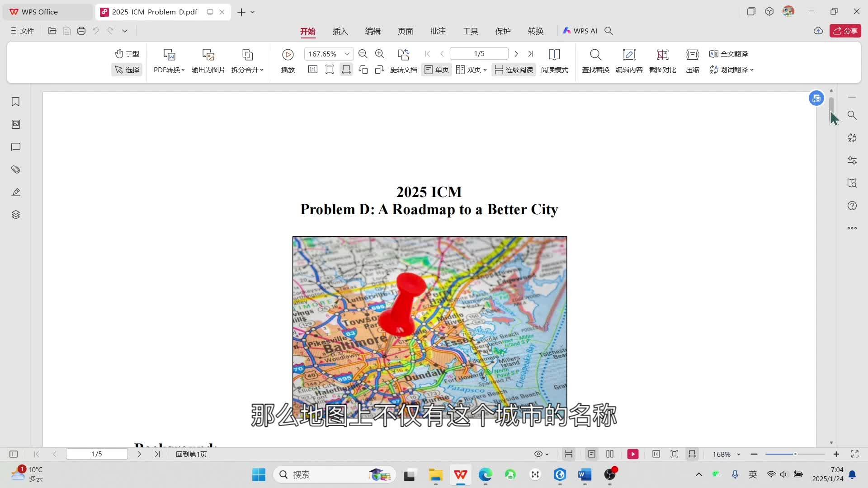
Task: Switch to actual size with 1:1 icon
Action: (x=312, y=70)
